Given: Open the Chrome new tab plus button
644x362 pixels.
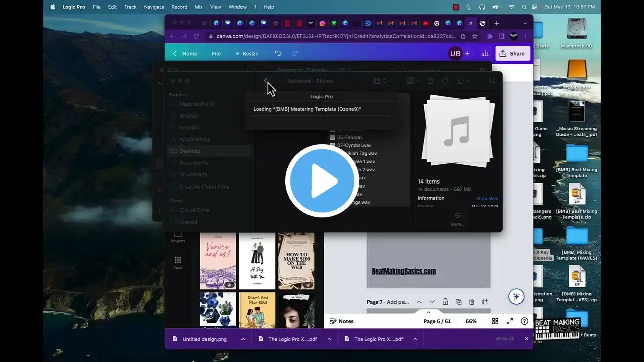Looking at the screenshot, I should click(497, 23).
